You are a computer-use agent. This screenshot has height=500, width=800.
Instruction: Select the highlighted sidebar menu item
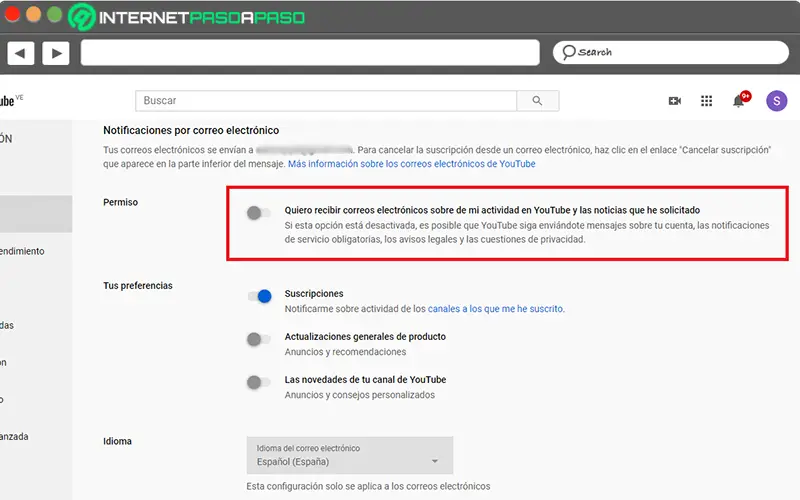[x=36, y=214]
